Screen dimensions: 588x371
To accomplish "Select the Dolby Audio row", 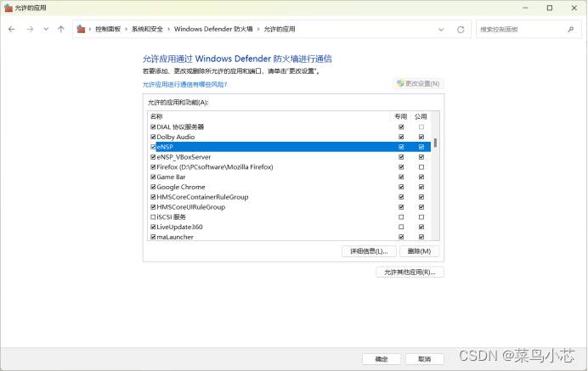I will tap(290, 137).
